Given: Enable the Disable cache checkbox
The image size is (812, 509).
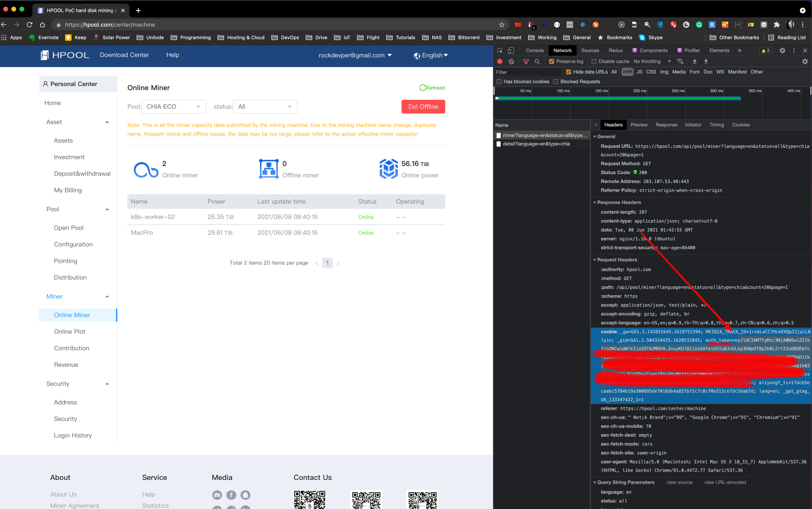Looking at the screenshot, I should click(x=594, y=61).
